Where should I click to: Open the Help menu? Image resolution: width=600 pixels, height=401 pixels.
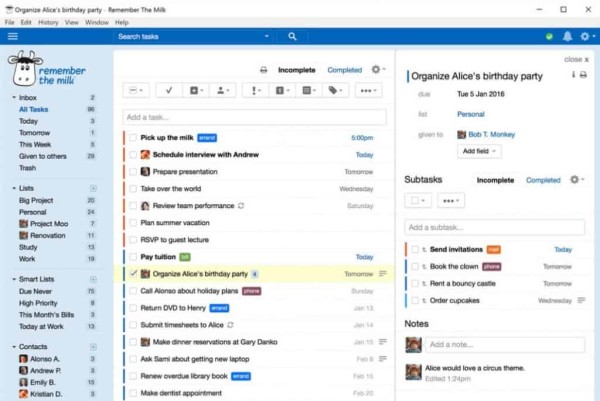pyautogui.click(x=122, y=23)
